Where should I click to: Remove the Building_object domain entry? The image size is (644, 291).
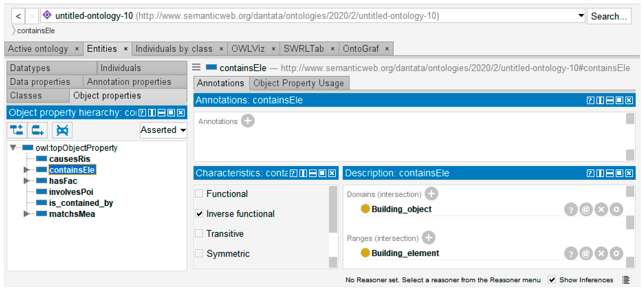(601, 209)
